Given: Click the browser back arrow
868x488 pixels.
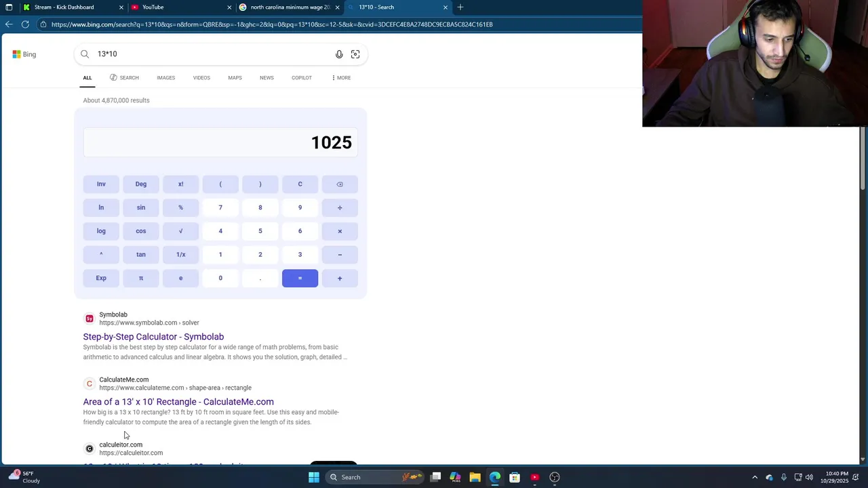Looking at the screenshot, I should 8,24.
